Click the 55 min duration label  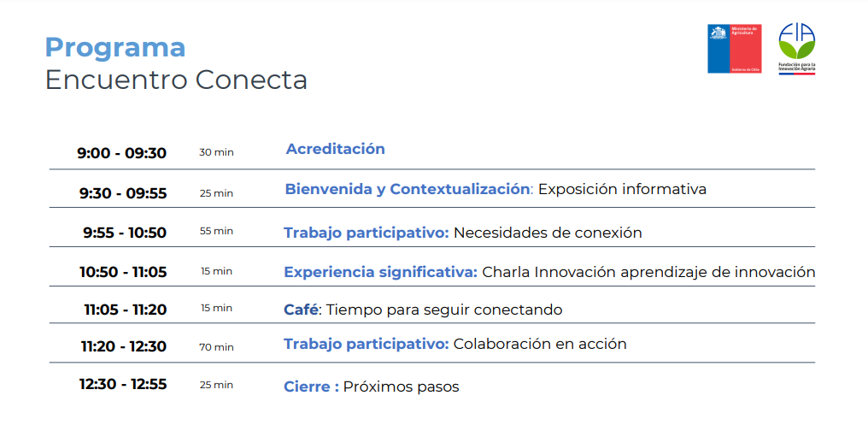point(216,231)
